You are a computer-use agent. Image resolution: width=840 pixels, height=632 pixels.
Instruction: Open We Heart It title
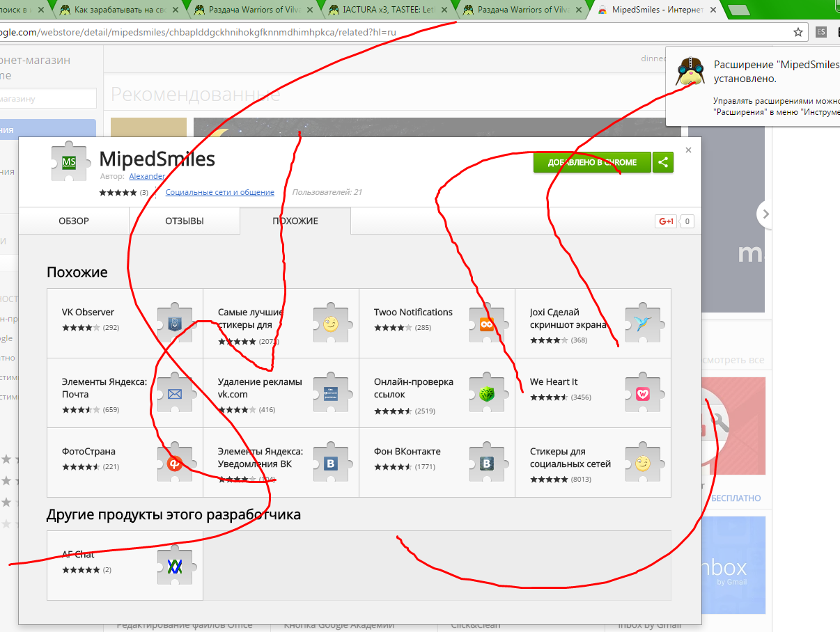[x=554, y=381]
